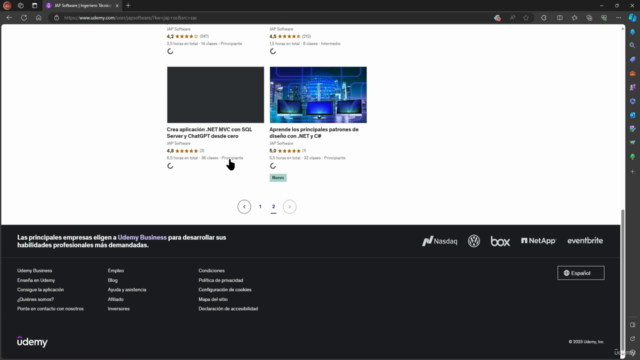Image resolution: width=640 pixels, height=360 pixels.
Task: Open footer link ¿Quiénes somos?
Action: (x=36, y=299)
